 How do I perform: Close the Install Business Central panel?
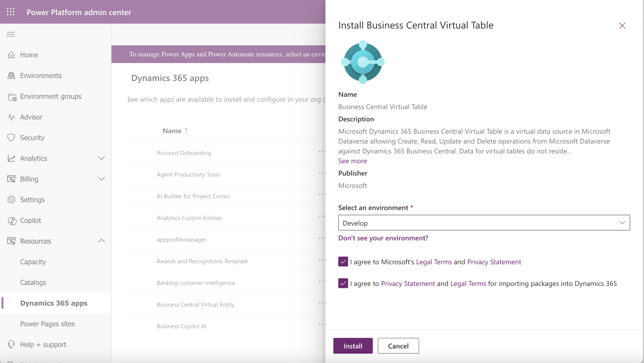click(622, 26)
